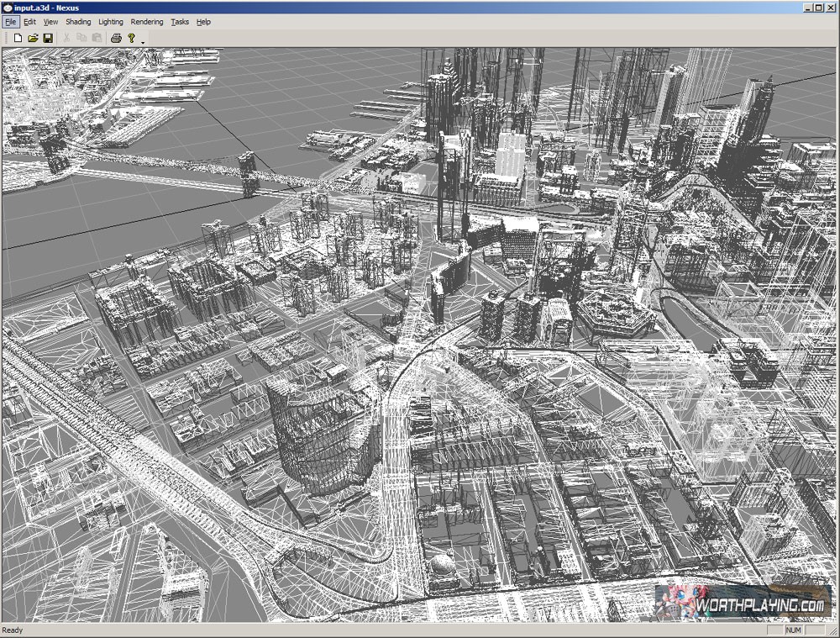
Task: Click the Open folder icon
Action: [33, 38]
